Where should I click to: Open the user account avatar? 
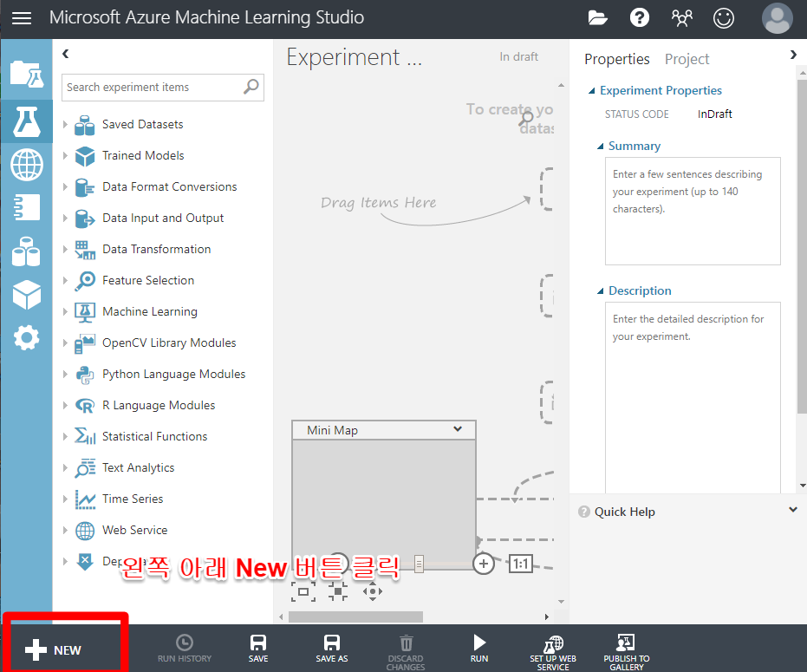tap(777, 18)
